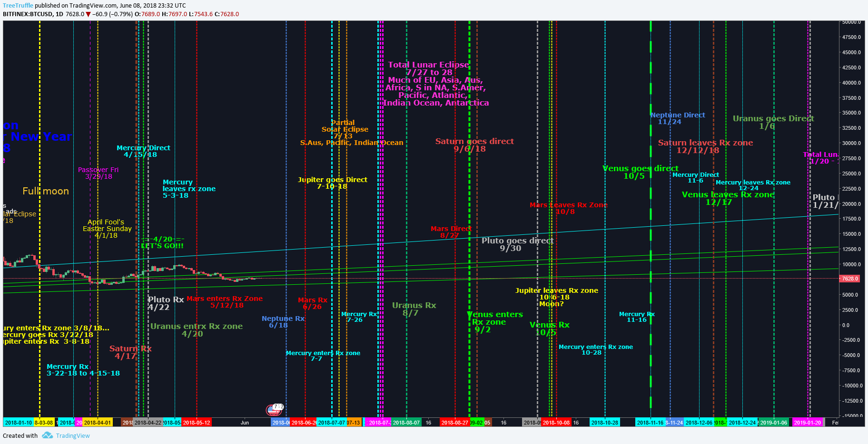The height and width of the screenshot is (444, 868).
Task: Click the Partial Solar Eclipse 7/13 annotation
Action: [x=352, y=133]
